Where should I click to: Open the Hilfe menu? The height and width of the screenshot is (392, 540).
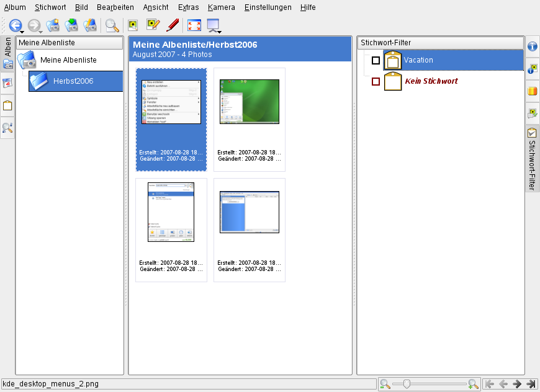308,7
